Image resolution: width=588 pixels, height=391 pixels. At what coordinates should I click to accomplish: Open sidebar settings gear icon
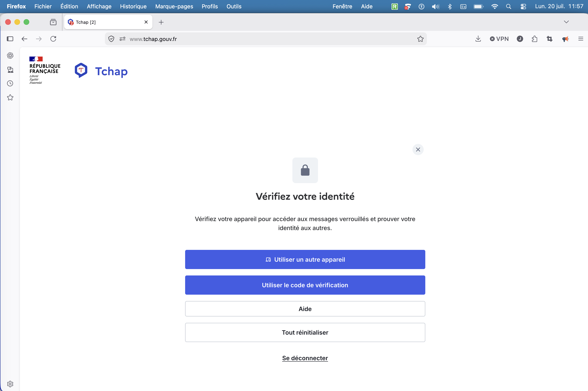coord(10,384)
